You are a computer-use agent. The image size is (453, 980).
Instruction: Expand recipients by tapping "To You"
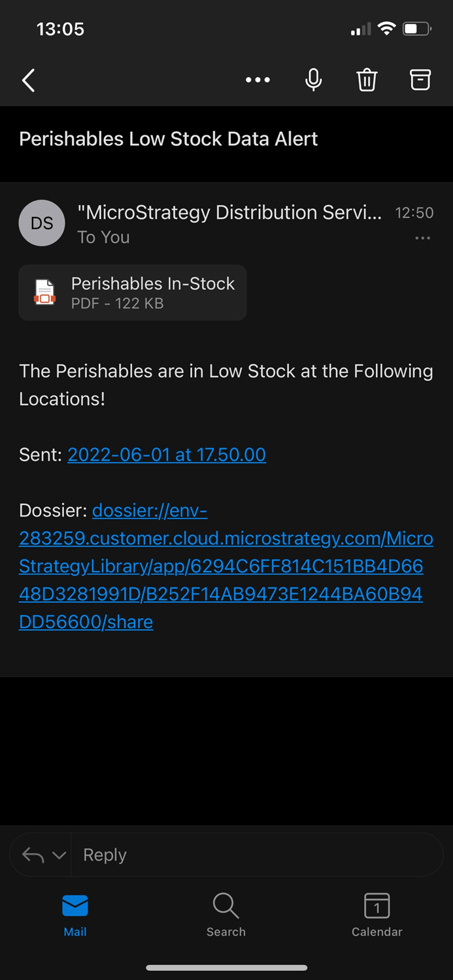click(103, 238)
